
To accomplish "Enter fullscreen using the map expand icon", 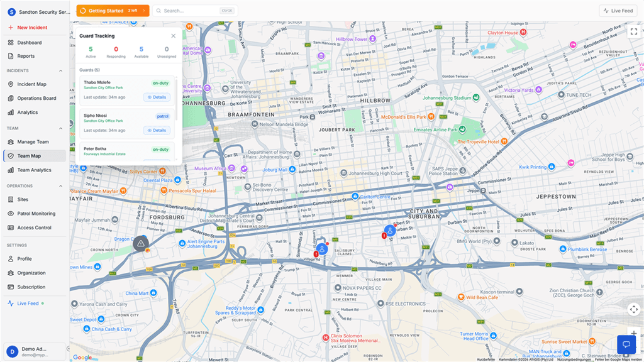I will click(634, 31).
